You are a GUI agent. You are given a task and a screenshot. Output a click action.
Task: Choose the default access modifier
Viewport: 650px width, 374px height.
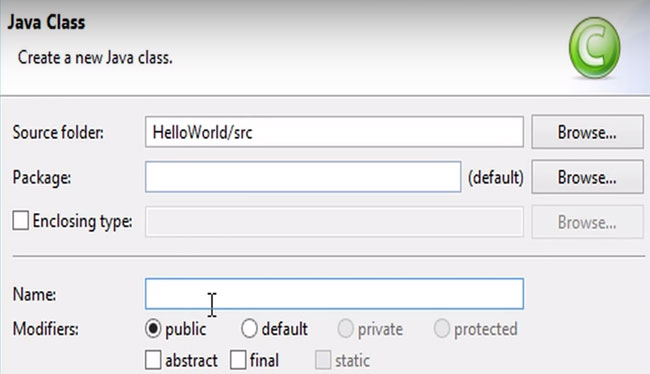[x=249, y=329]
